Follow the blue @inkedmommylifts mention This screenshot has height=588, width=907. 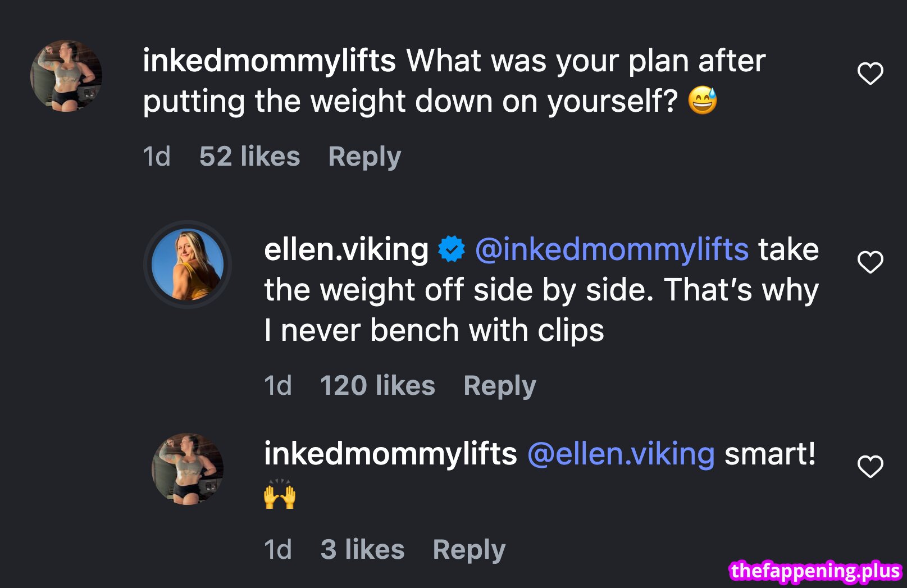pos(612,249)
